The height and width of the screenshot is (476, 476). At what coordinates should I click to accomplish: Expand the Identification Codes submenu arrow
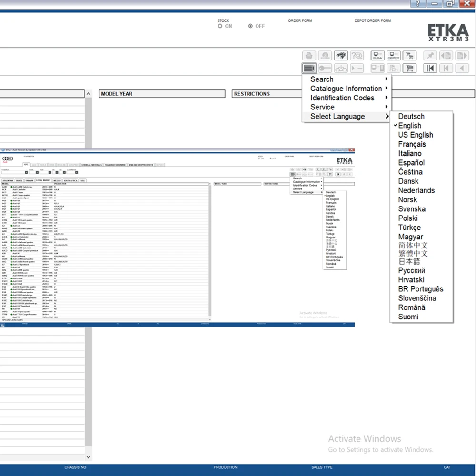click(x=387, y=98)
